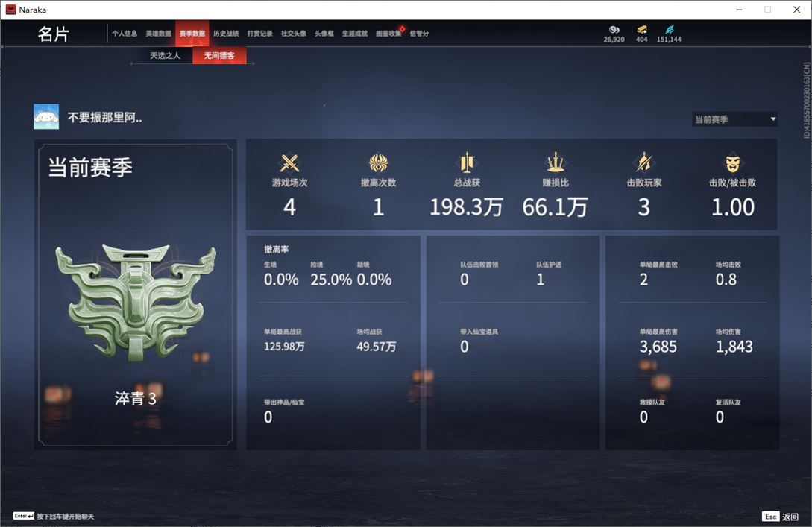The height and width of the screenshot is (527, 812).
Task: Click the 带入仙宝道具 value 0
Action: click(465, 347)
